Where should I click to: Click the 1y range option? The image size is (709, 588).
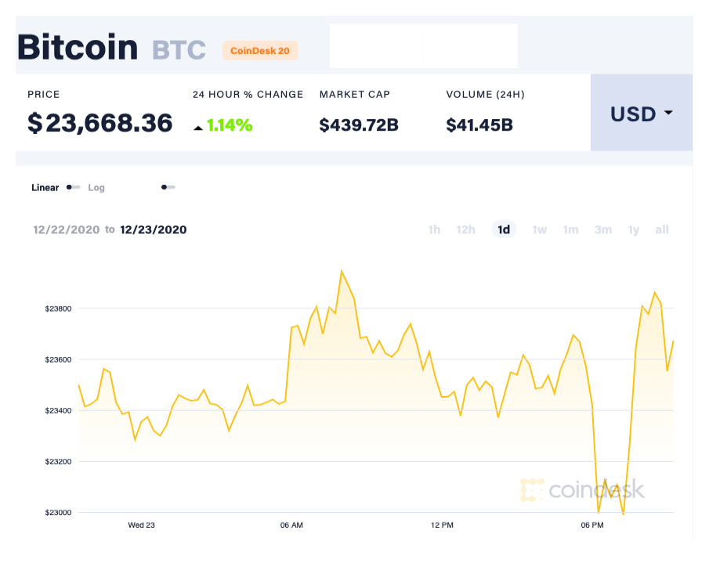coord(633,229)
